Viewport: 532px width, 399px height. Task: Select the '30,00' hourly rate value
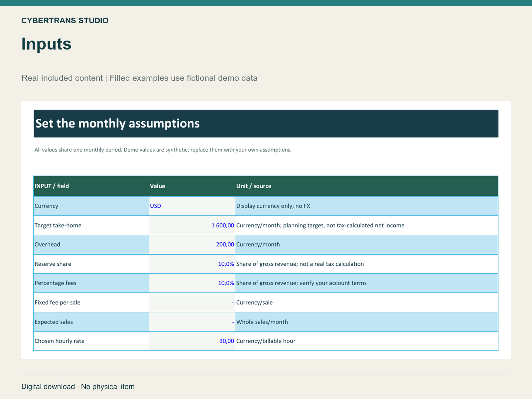point(192,341)
